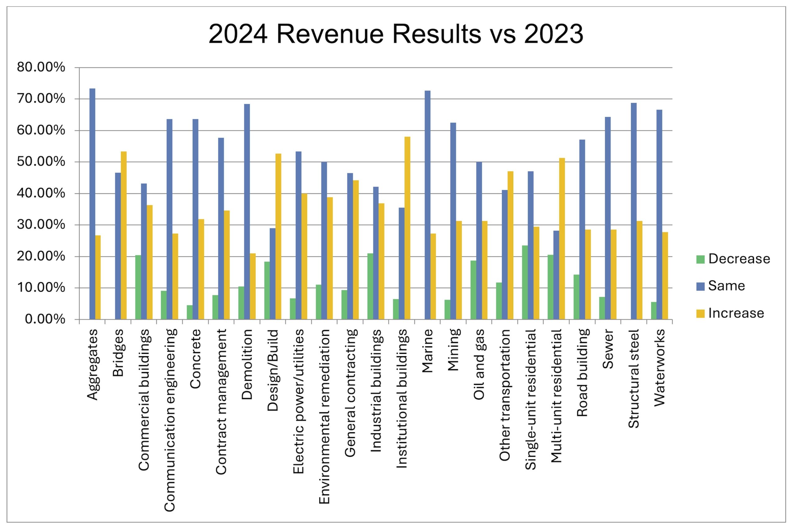Select the blue Same bar for Aggregates
The width and height of the screenshot is (795, 532).
92,204
